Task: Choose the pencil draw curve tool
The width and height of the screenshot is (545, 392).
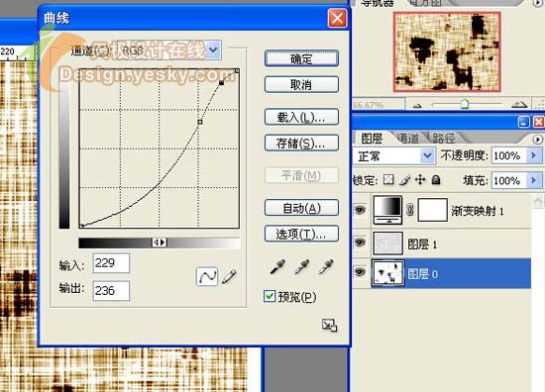Action: [x=229, y=277]
